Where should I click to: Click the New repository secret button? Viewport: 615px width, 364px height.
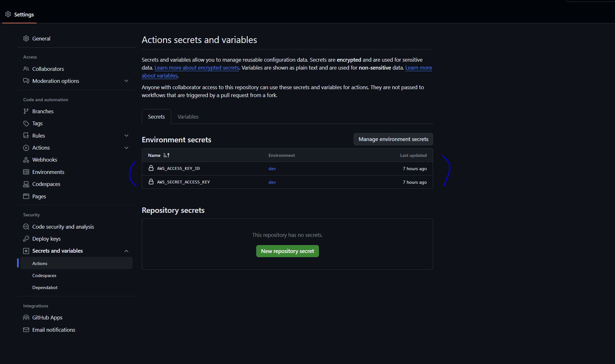[x=287, y=251]
